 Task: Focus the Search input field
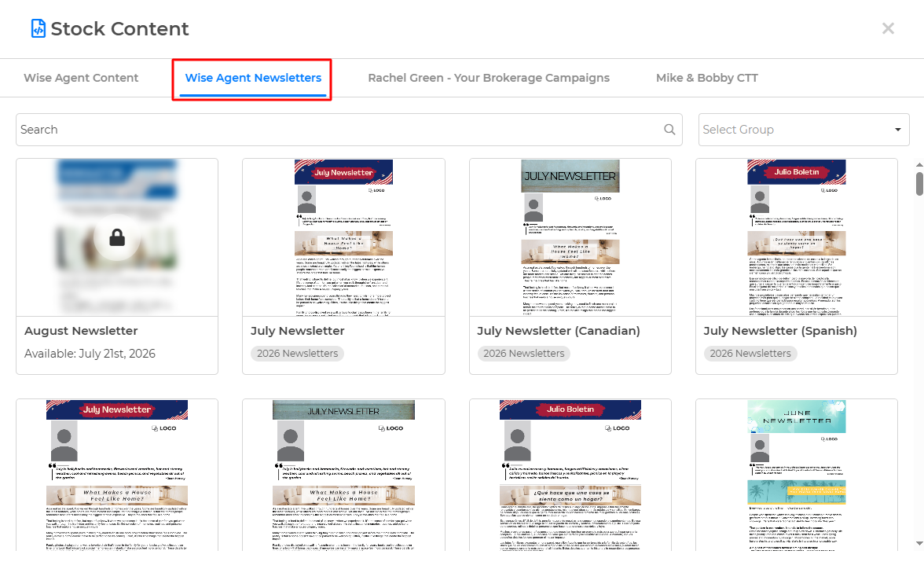(349, 130)
